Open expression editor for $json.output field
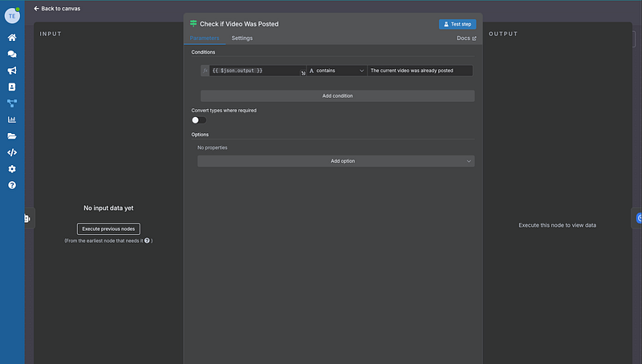Image resolution: width=642 pixels, height=364 pixels. click(303, 73)
